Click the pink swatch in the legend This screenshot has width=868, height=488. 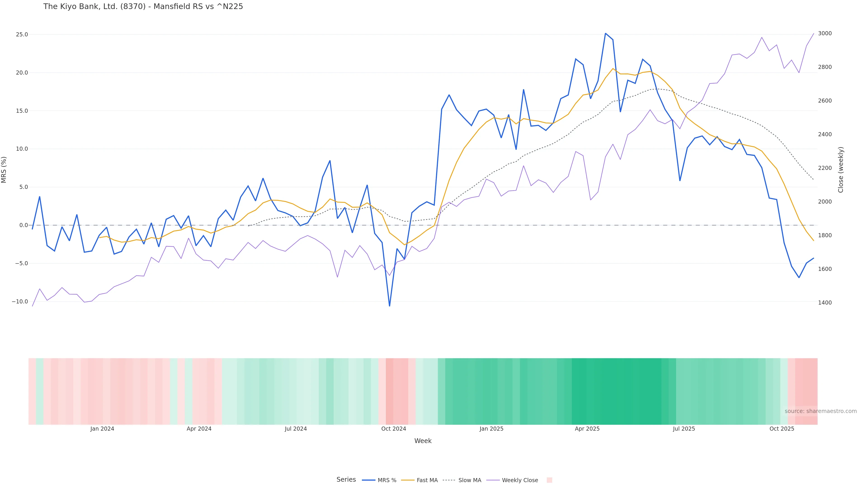(549, 480)
